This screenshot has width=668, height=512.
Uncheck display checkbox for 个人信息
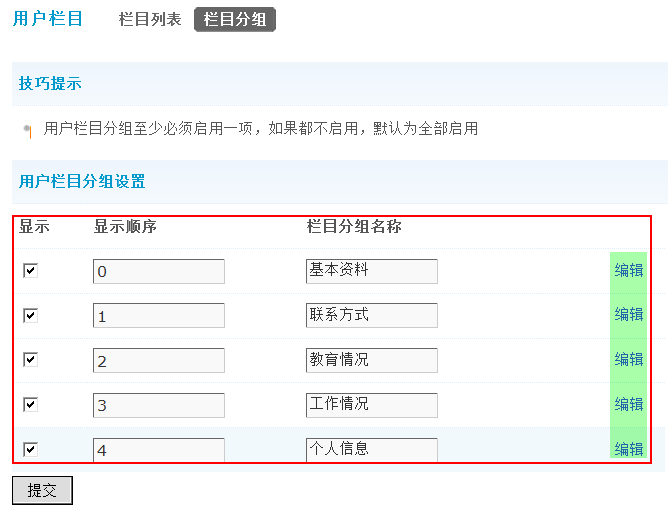[30, 449]
